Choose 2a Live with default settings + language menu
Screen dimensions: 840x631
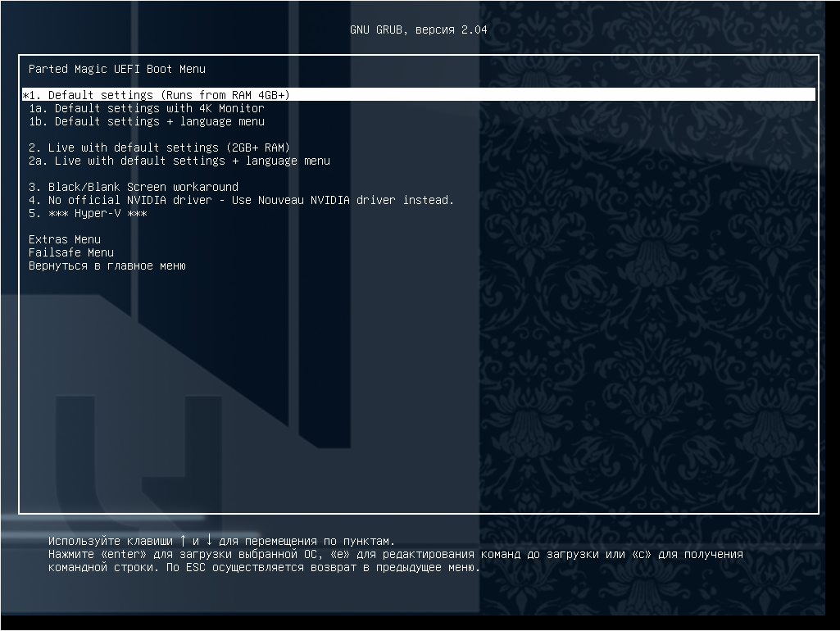179,161
